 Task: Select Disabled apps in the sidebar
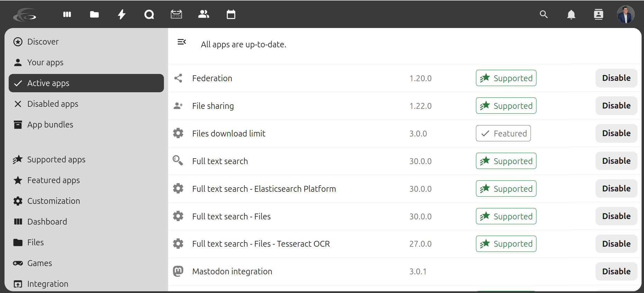click(x=86, y=104)
